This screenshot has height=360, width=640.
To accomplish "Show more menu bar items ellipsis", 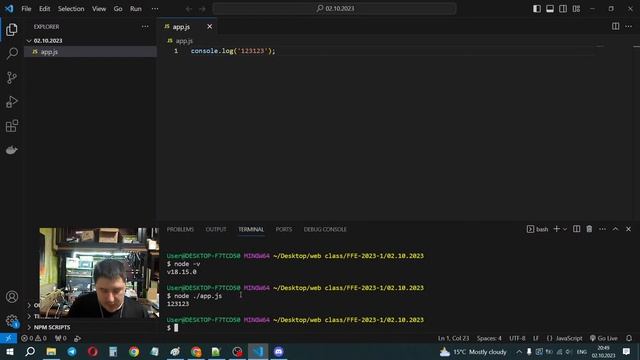I will click(x=155, y=9).
